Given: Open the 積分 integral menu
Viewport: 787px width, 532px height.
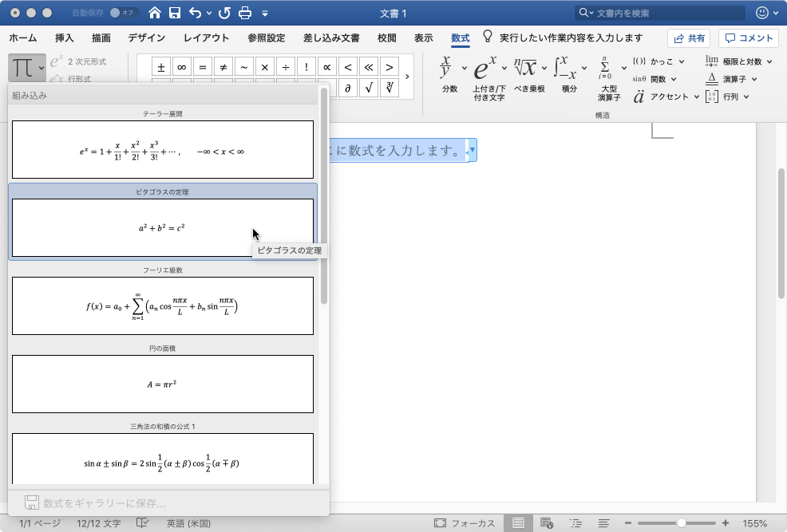Looking at the screenshot, I should click(x=570, y=74).
